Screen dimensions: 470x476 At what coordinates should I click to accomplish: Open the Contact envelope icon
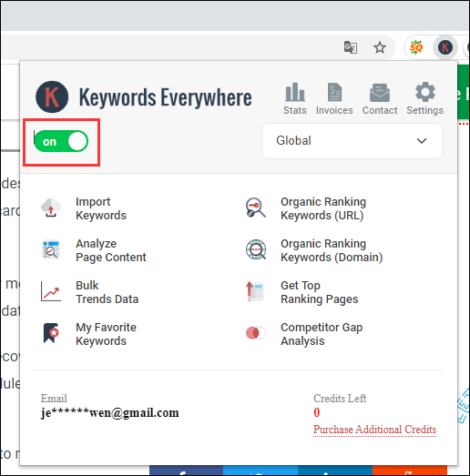click(380, 93)
